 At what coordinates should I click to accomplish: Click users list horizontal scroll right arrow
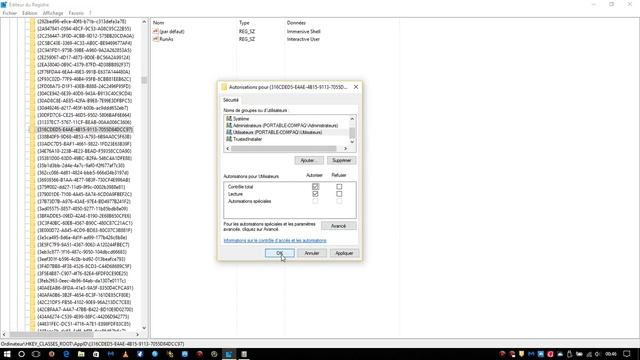click(345, 149)
